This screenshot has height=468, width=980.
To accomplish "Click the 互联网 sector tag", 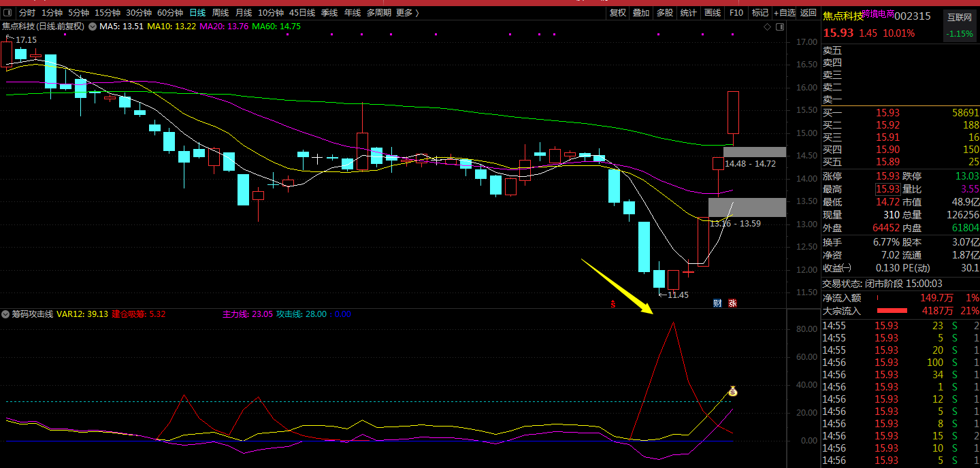I will (958, 16).
